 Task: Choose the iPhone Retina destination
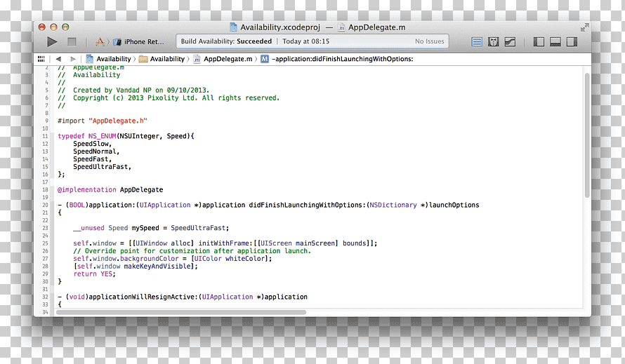[x=139, y=41]
